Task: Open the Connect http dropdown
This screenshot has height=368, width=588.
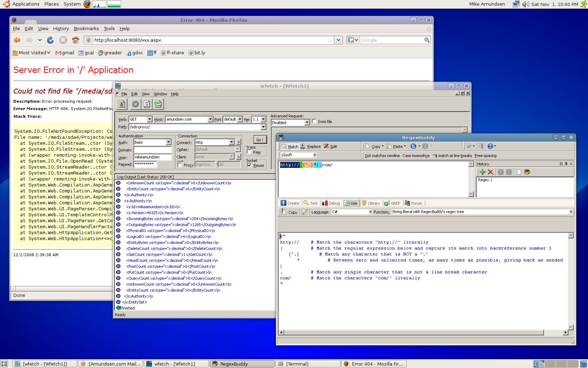Action: [231, 142]
